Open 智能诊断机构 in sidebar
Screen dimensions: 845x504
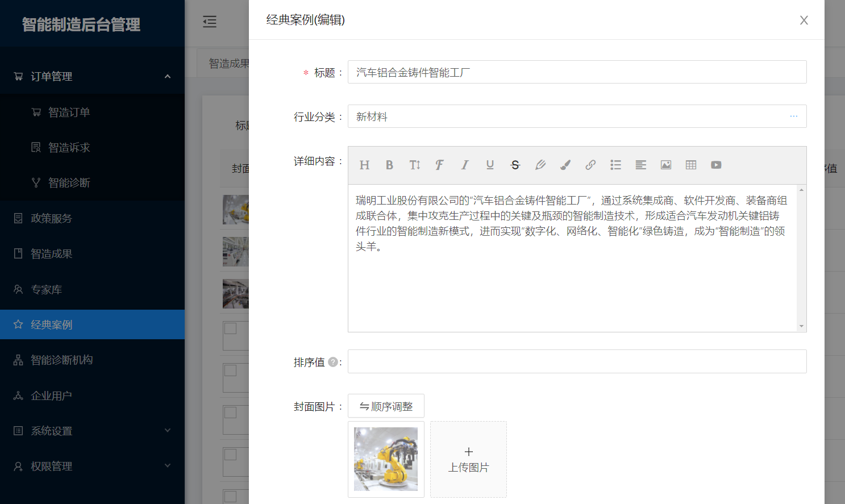click(x=92, y=360)
